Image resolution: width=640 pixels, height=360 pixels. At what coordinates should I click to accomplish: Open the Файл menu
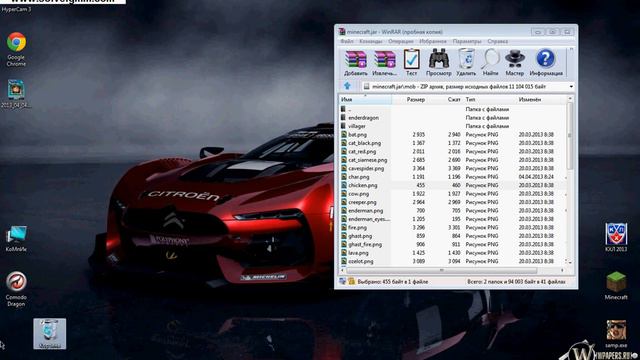(x=347, y=41)
